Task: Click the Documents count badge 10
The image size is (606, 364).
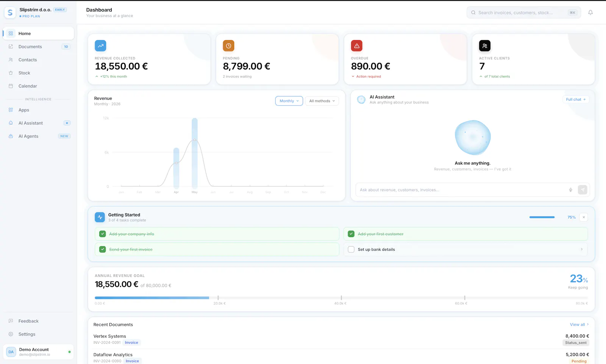Action: click(66, 47)
